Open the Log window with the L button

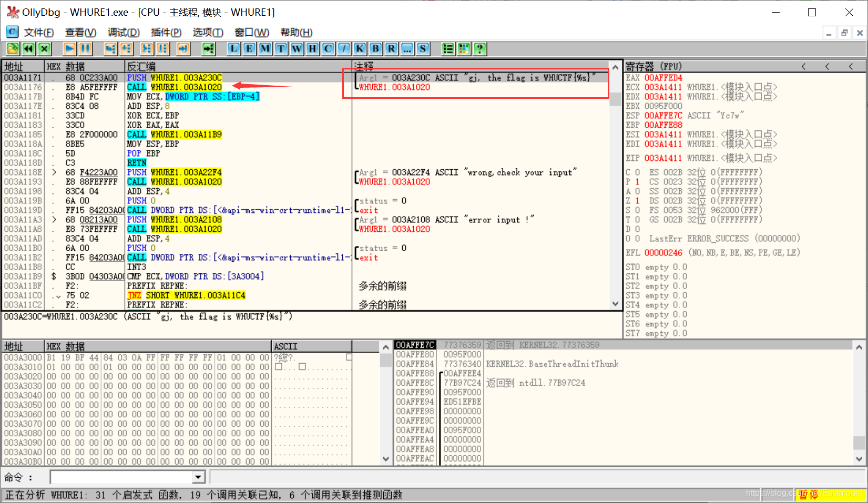233,49
